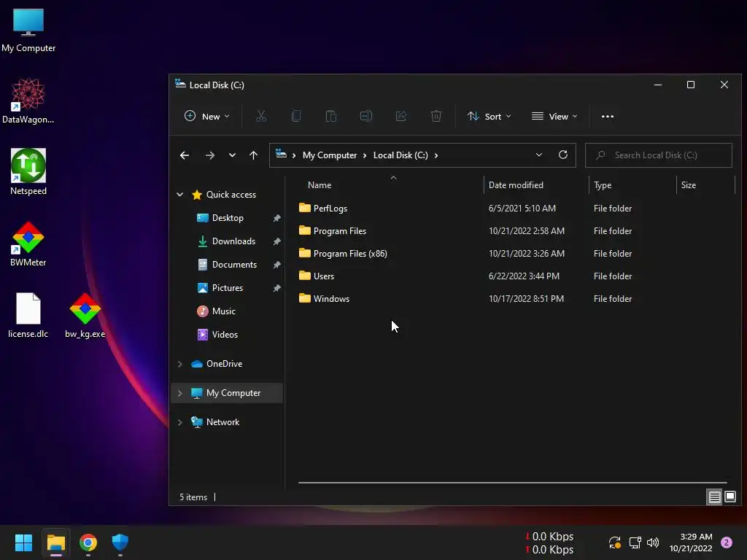The width and height of the screenshot is (747, 560).
Task: Open the notification count badge
Action: (727, 542)
